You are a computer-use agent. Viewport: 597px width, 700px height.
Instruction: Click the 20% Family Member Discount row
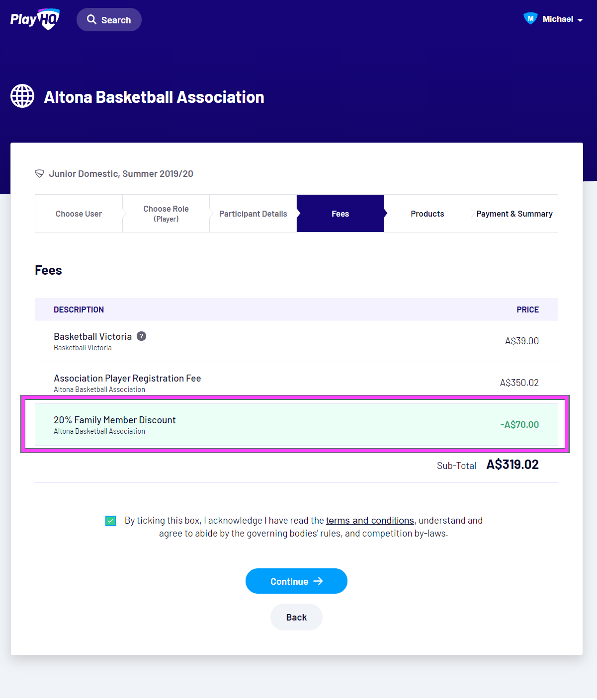(296, 424)
